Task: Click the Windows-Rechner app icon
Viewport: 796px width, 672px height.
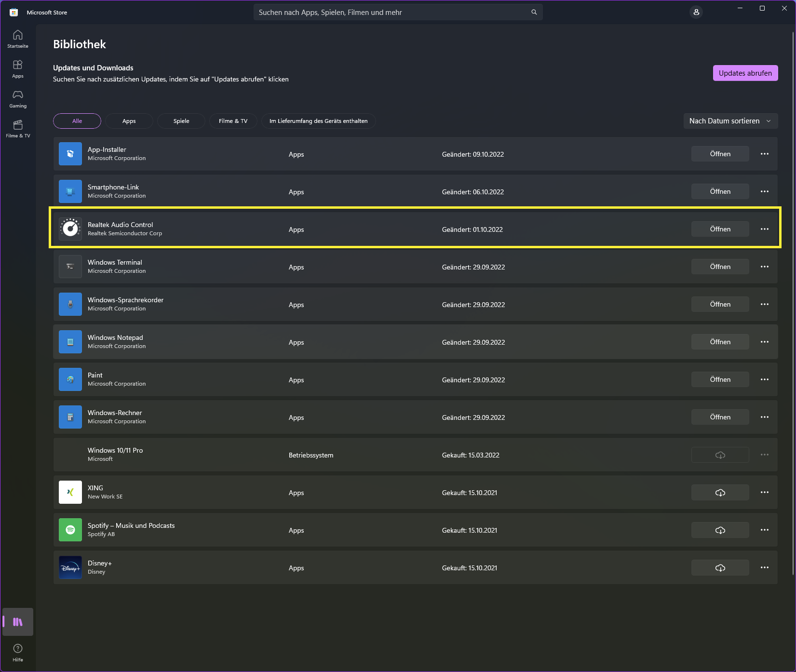Action: pyautogui.click(x=70, y=417)
